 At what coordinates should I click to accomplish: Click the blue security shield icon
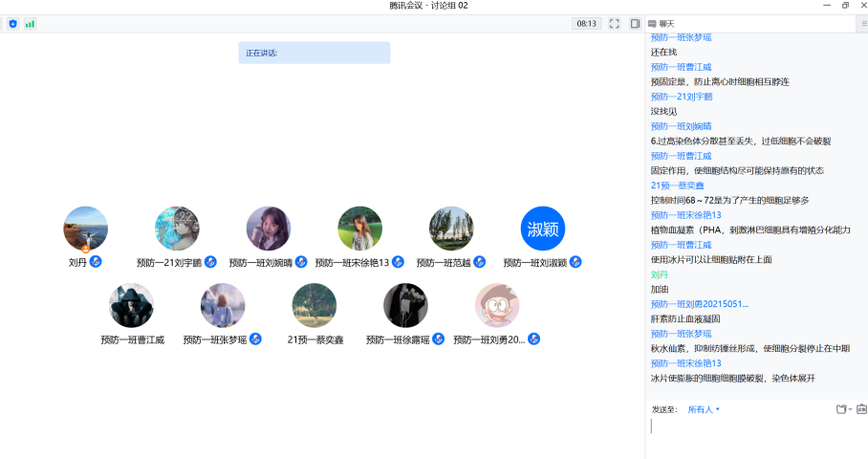coord(13,23)
